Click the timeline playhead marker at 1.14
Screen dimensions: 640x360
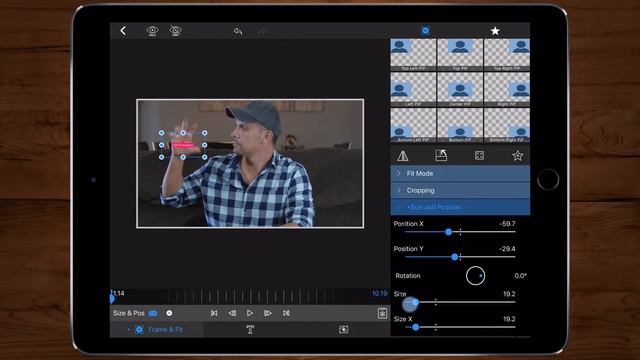click(x=112, y=298)
